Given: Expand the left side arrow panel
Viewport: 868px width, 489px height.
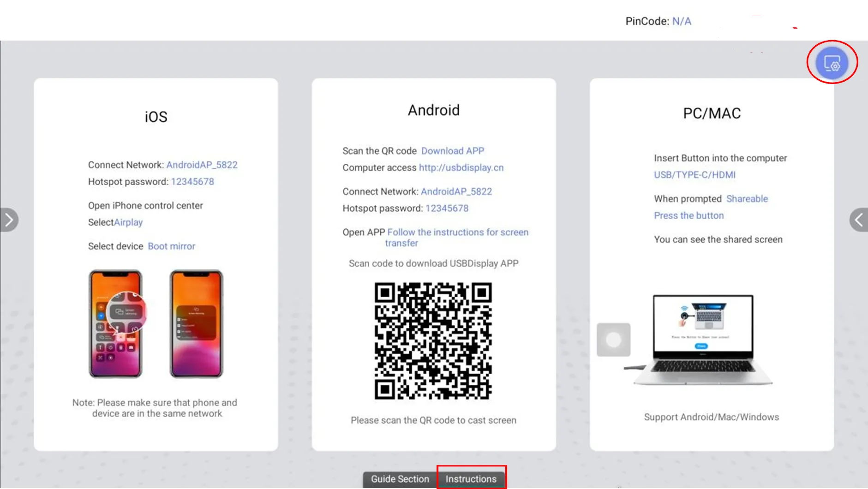Looking at the screenshot, I should click(9, 220).
